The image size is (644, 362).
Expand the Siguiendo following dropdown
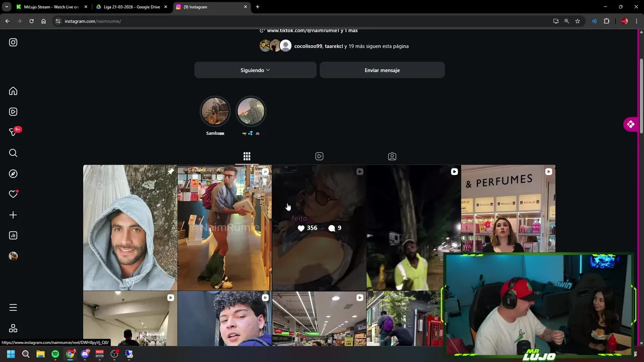255,70
